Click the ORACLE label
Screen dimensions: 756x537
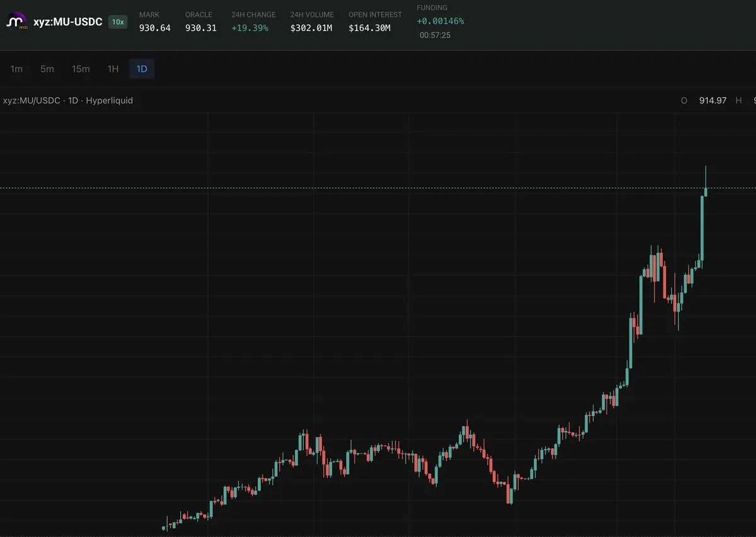tap(198, 14)
